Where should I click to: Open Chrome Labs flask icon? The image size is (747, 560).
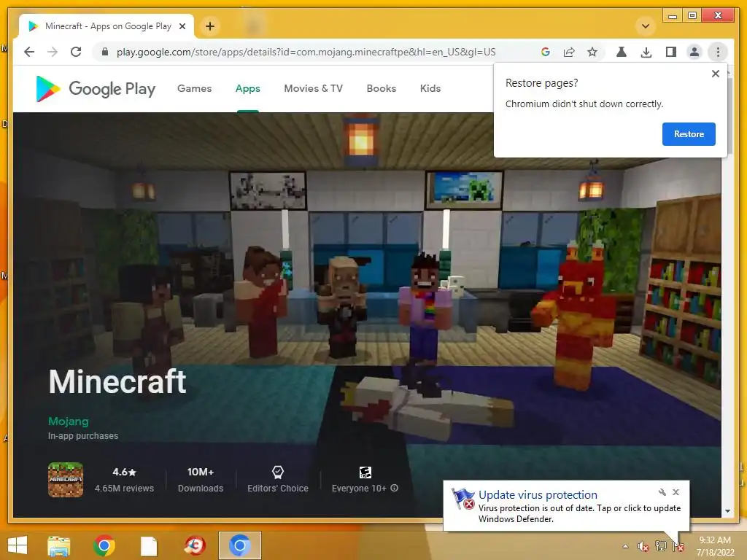[622, 52]
